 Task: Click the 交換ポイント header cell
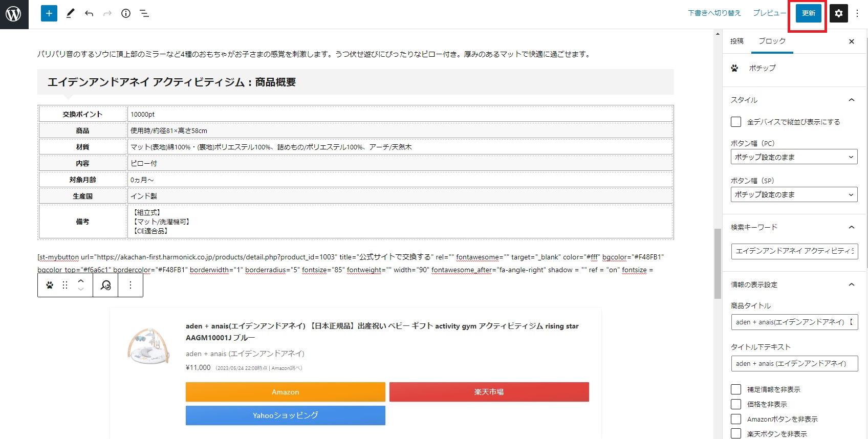(x=82, y=114)
